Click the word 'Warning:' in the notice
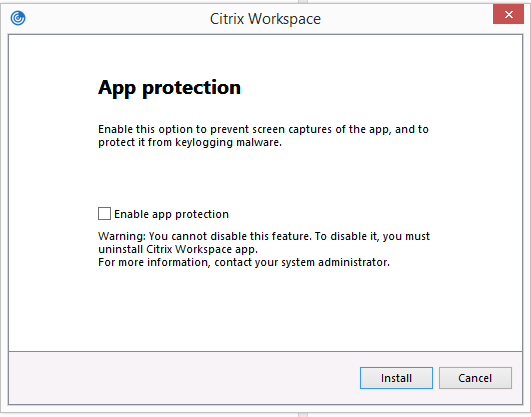 [122, 236]
